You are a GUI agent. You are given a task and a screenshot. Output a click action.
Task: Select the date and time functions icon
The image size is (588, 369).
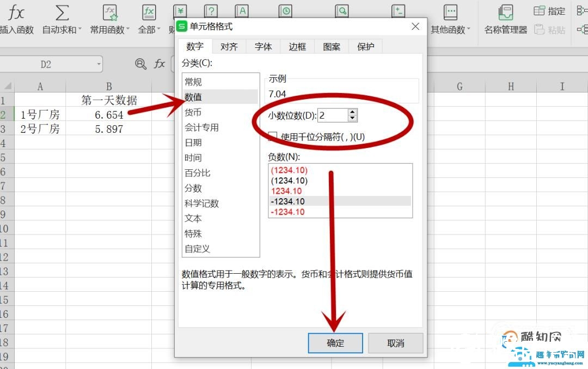[285, 11]
